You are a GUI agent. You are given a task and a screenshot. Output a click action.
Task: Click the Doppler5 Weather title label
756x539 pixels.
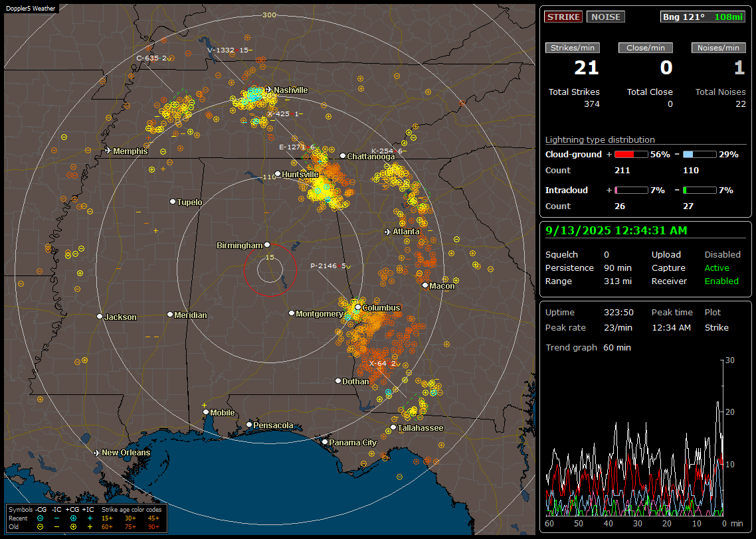click(x=31, y=8)
